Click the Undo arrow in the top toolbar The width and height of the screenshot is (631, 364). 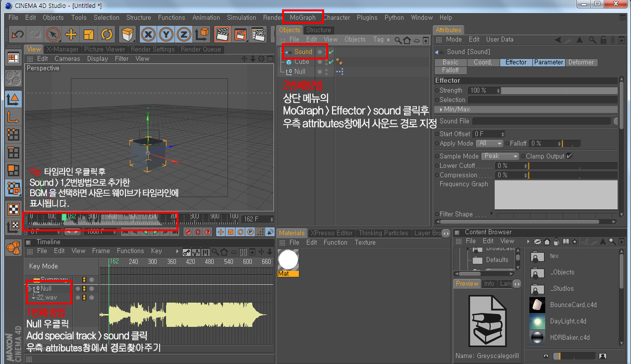tap(18, 34)
